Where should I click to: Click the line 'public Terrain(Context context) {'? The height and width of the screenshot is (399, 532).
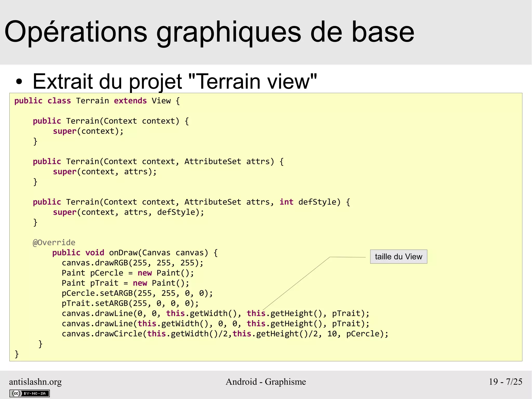coord(111,121)
